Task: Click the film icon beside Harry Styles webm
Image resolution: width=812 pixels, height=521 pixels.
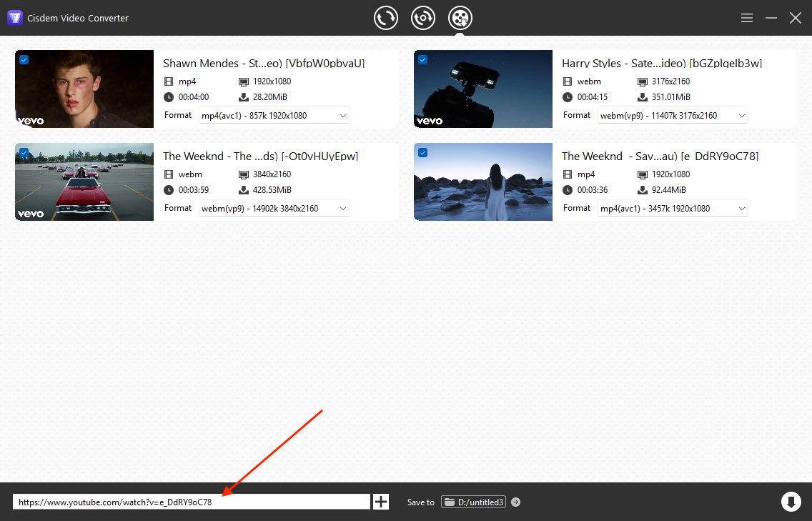Action: click(567, 81)
